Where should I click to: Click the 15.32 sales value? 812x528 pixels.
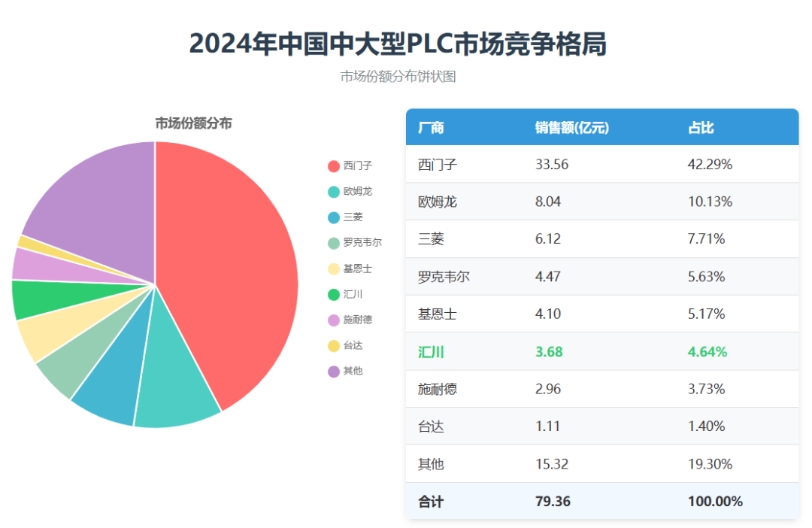552,465
